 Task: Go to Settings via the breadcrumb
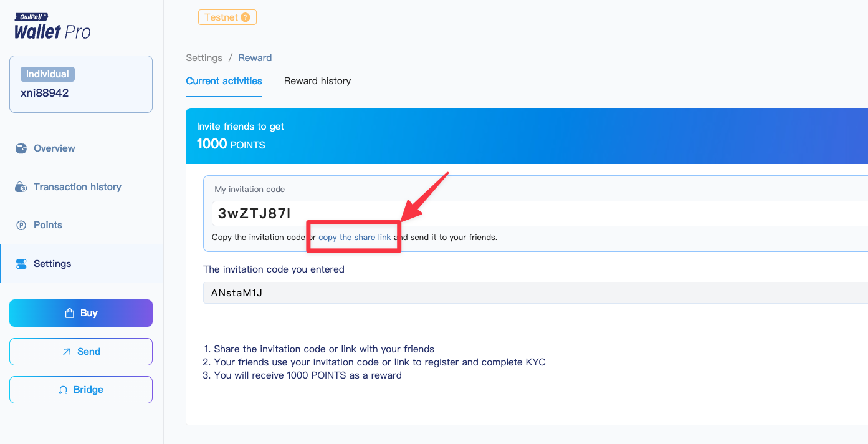click(x=204, y=58)
